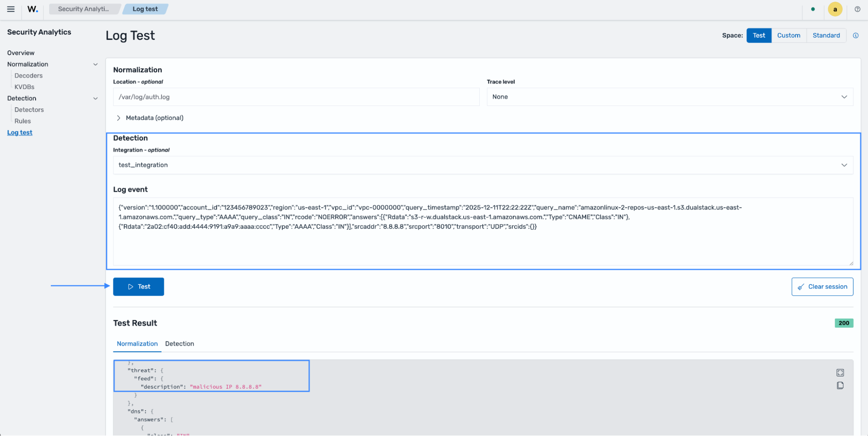Viewport: 868px width, 436px height.
Task: Click the Security Analytics sidebar heading
Action: (x=39, y=32)
